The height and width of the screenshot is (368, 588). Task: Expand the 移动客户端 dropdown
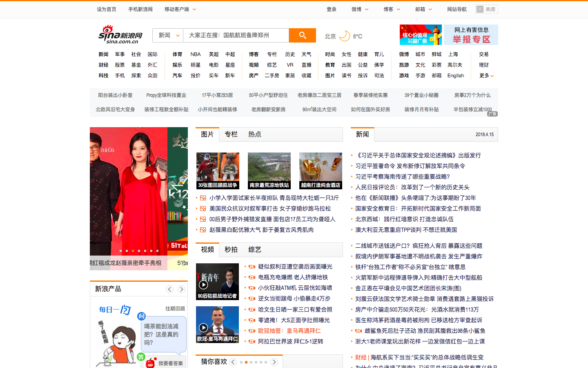click(180, 9)
